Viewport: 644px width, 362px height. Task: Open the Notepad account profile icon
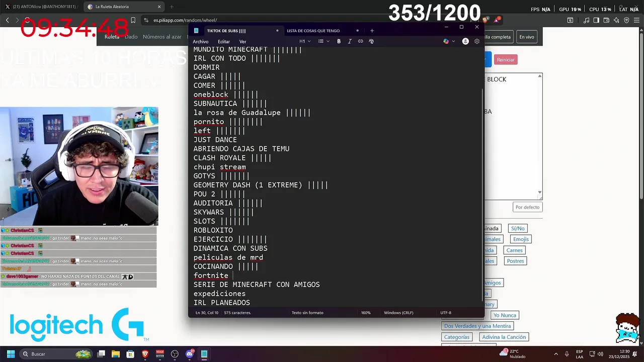465,41
